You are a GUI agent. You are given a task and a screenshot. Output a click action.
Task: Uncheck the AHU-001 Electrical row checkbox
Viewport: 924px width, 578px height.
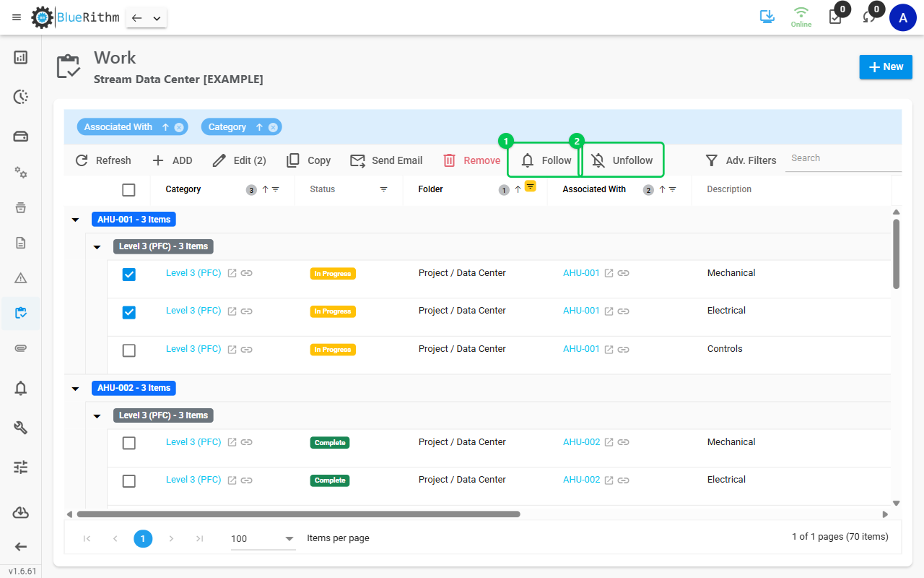(128, 312)
